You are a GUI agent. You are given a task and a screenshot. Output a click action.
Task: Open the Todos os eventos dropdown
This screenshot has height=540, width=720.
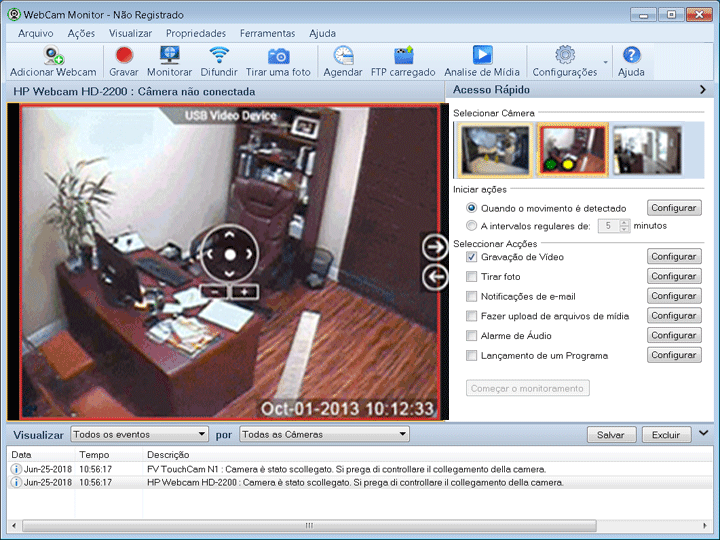click(139, 434)
